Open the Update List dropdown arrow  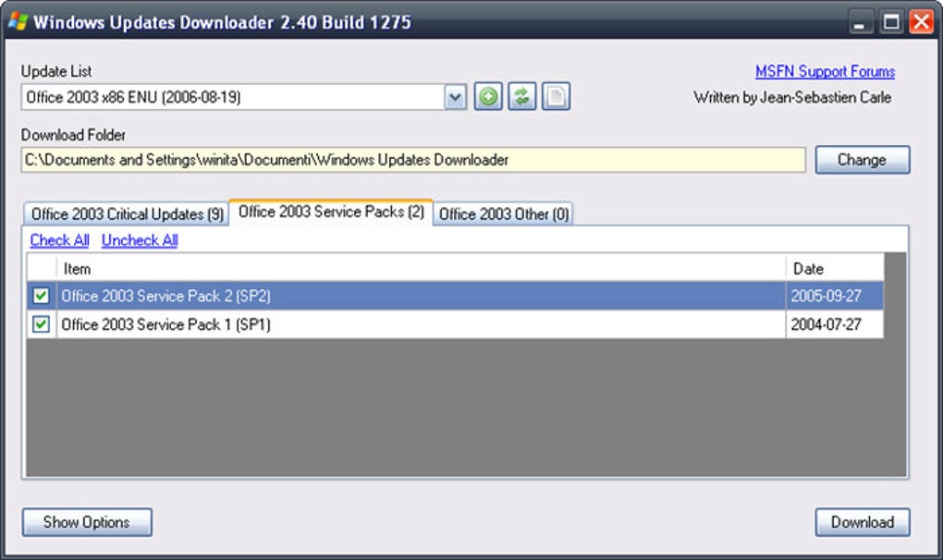point(455,97)
